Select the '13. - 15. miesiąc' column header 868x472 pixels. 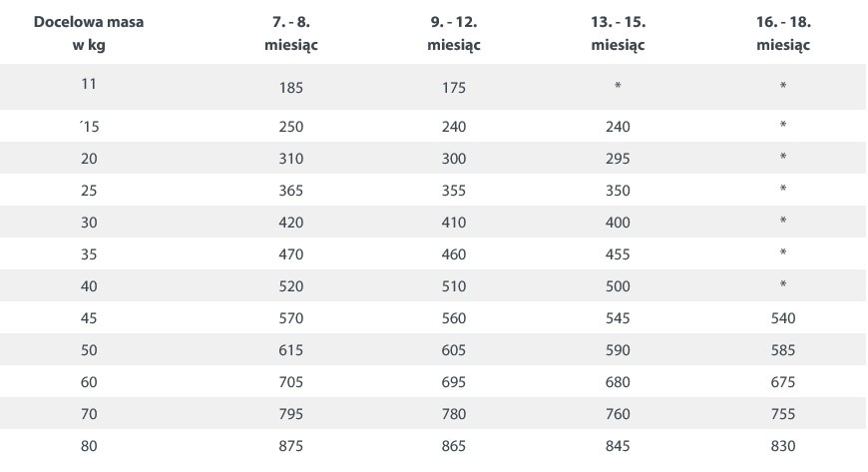point(618,33)
